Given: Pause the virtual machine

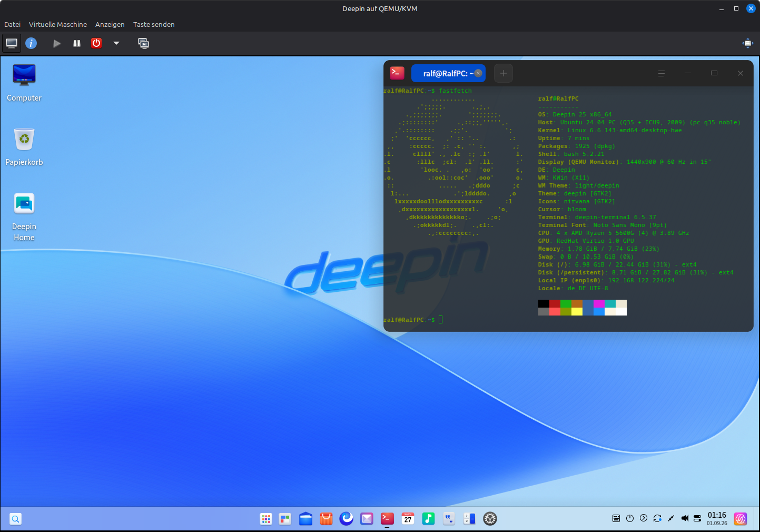Looking at the screenshot, I should click(77, 43).
